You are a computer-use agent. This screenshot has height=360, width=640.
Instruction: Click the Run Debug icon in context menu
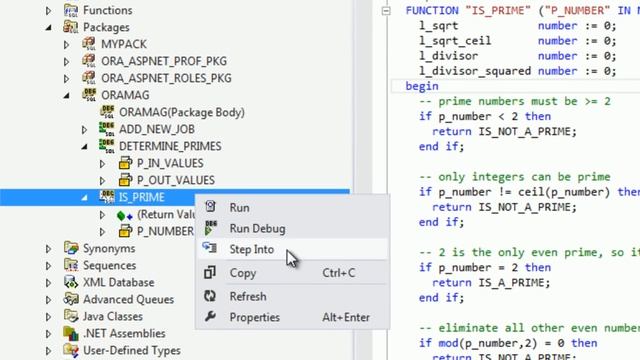[x=211, y=228]
